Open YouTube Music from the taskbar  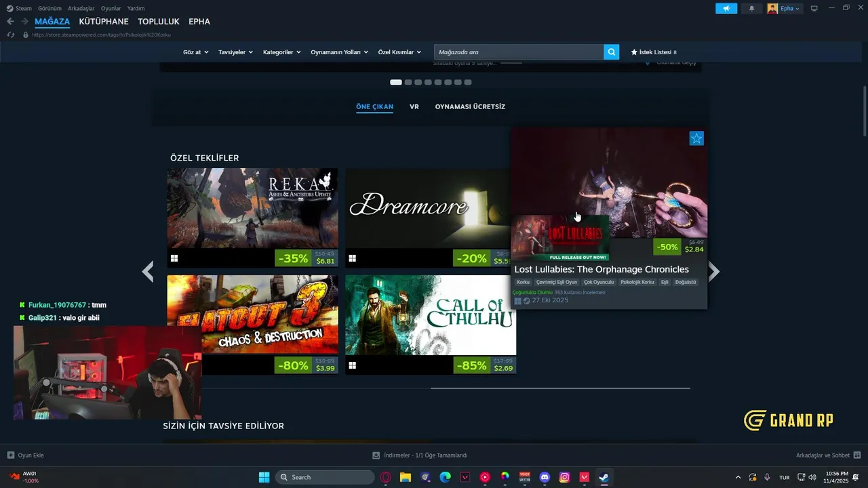tap(485, 477)
